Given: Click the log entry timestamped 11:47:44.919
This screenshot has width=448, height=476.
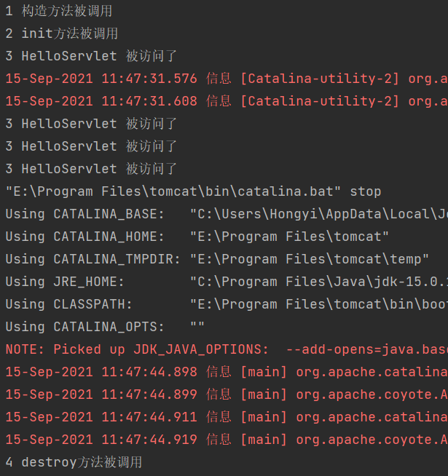Looking at the screenshot, I should click(x=101, y=440).
